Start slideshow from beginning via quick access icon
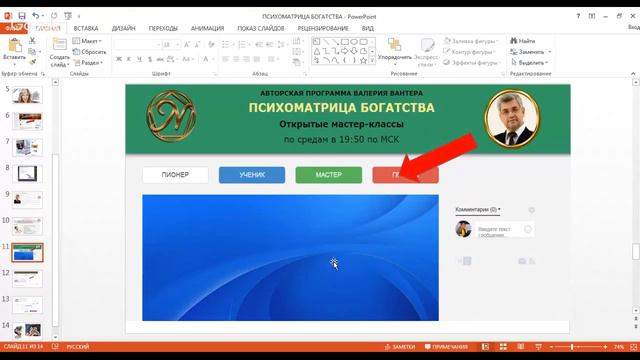The image size is (640, 360). pos(68,16)
